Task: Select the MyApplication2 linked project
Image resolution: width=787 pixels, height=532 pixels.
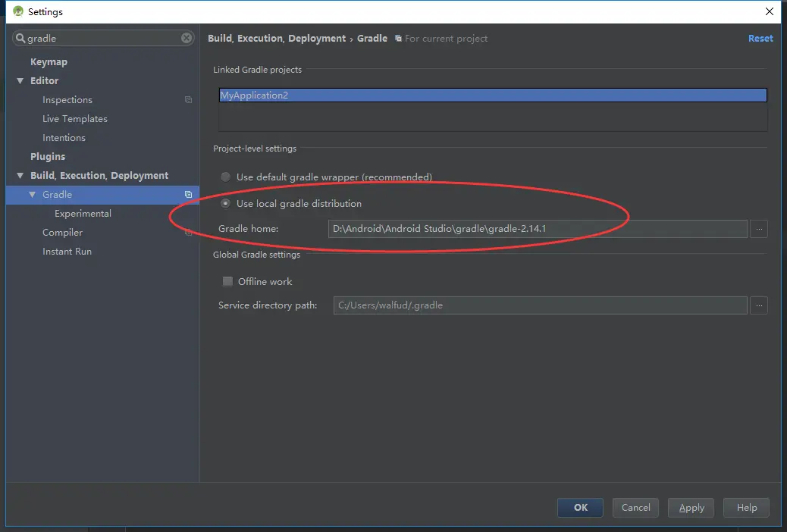Action: tap(493, 95)
